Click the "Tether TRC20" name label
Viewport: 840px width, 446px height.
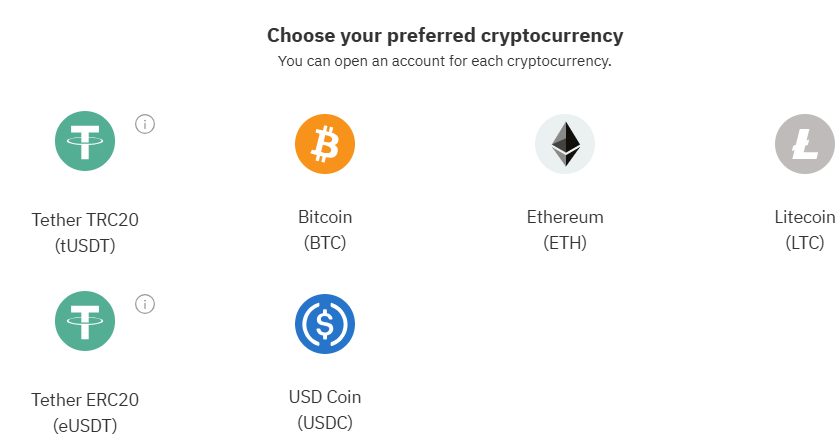pos(85,219)
